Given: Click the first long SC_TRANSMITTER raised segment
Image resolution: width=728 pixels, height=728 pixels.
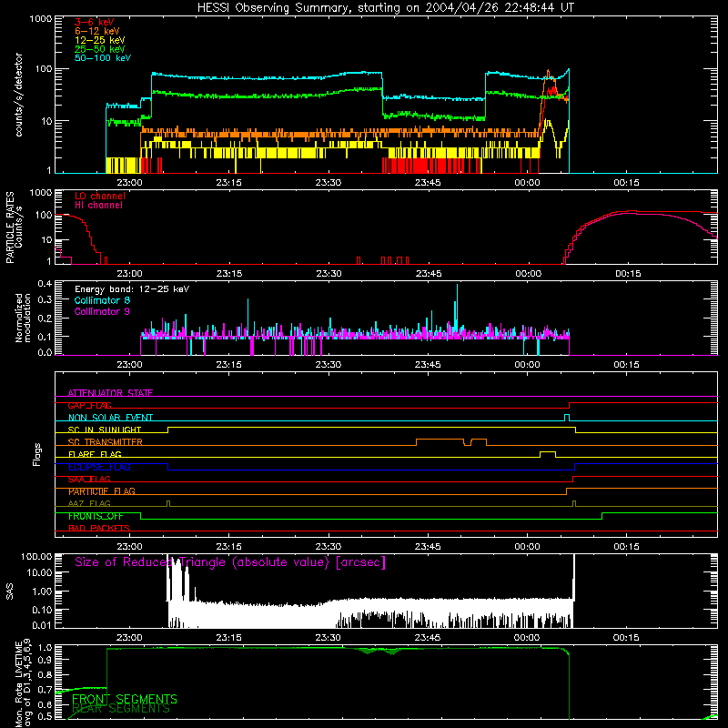Looking at the screenshot, I should pos(440,440).
